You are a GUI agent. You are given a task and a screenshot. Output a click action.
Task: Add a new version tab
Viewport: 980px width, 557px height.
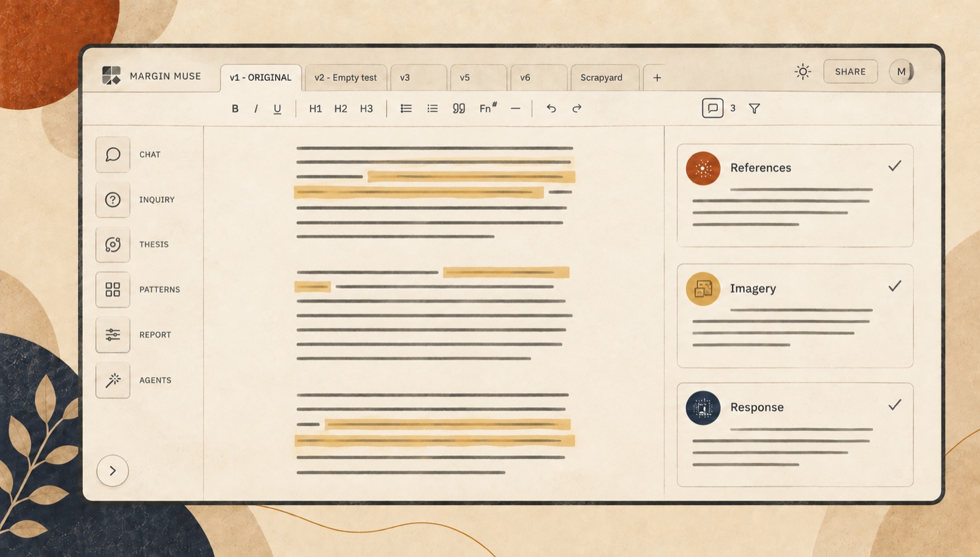(657, 78)
